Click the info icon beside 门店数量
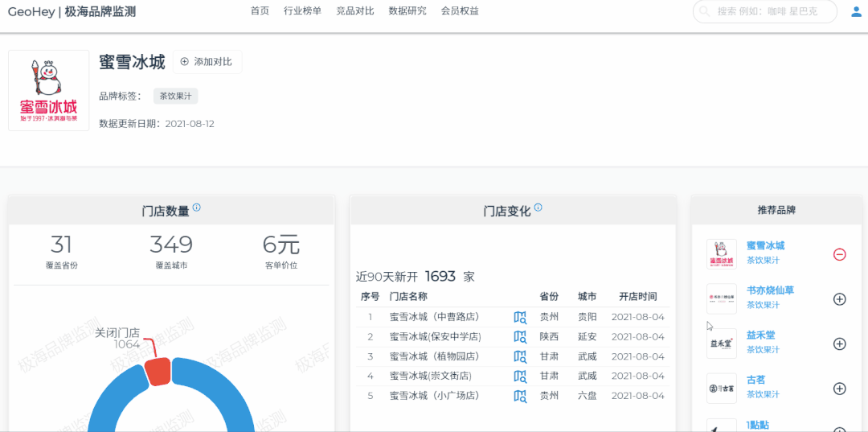 [x=197, y=208]
